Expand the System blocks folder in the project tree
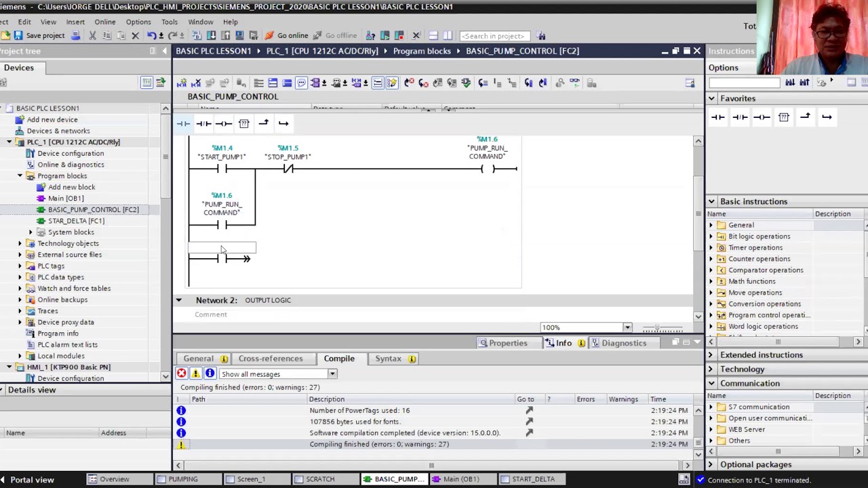Image resolution: width=868 pixels, height=488 pixels. (x=31, y=232)
